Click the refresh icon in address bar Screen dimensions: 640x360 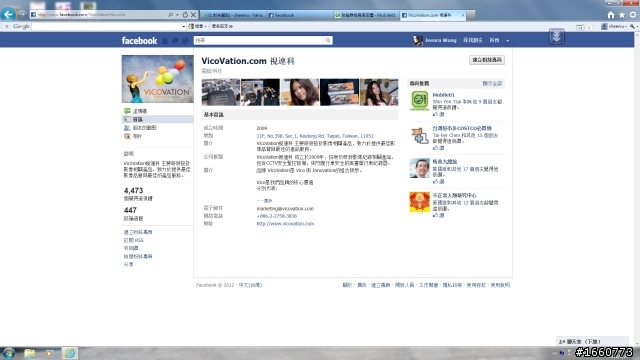[185, 15]
